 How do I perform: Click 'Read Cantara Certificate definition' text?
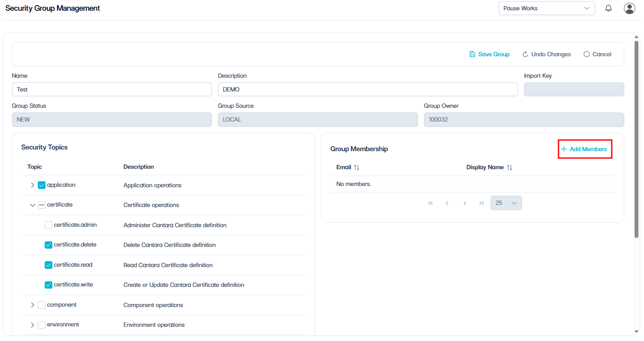[168, 265]
